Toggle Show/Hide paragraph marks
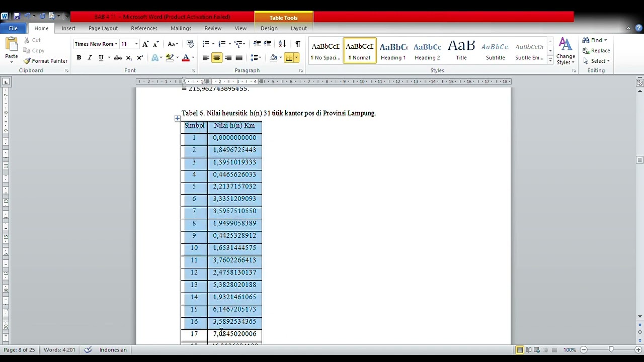Screen dimensions: 644x362 [x=298, y=44]
